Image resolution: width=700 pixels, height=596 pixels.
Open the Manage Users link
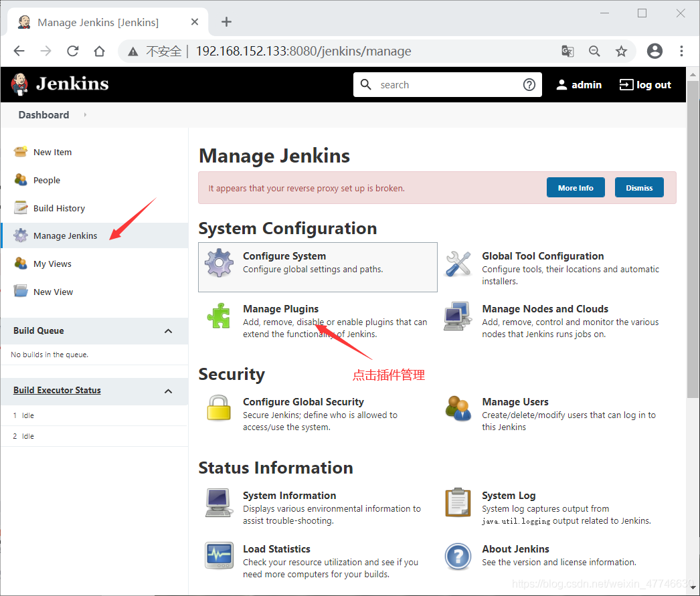(x=515, y=401)
